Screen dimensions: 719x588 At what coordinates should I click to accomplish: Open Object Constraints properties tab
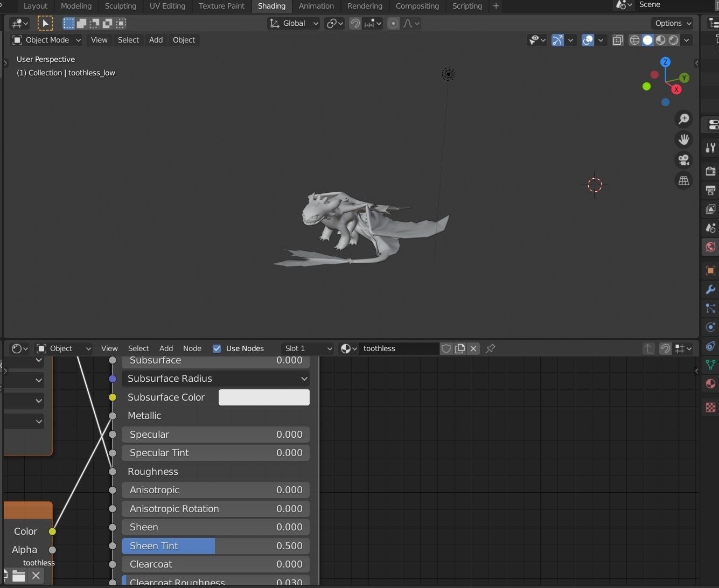(x=710, y=346)
